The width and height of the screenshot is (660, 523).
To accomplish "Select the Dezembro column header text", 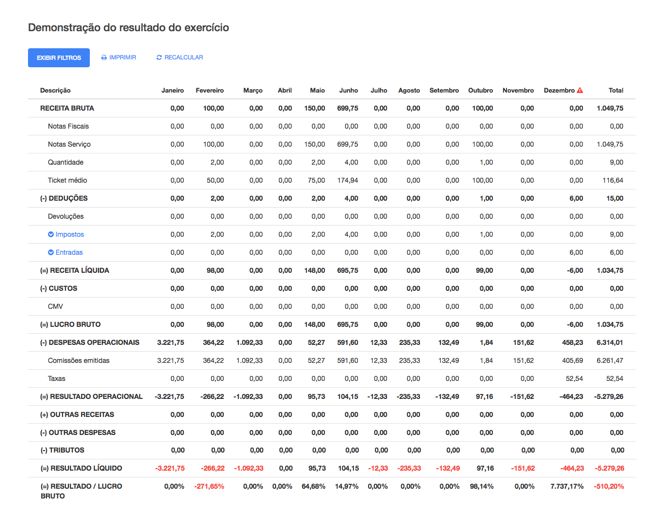I will 558,91.
